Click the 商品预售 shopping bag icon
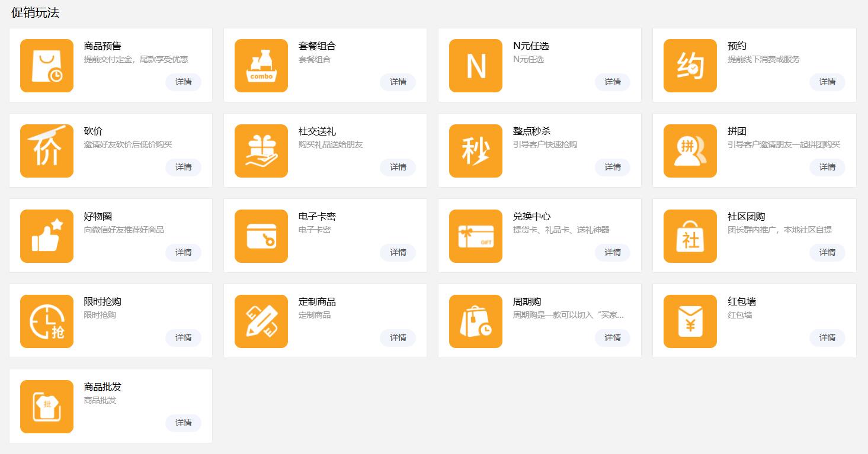 [47, 66]
